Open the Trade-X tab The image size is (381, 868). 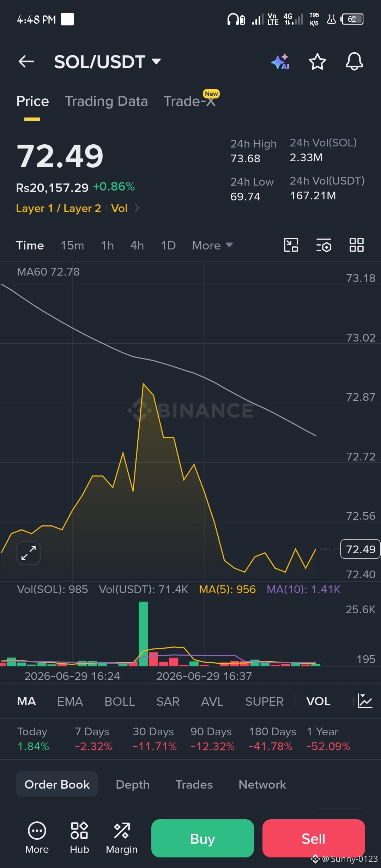189,101
